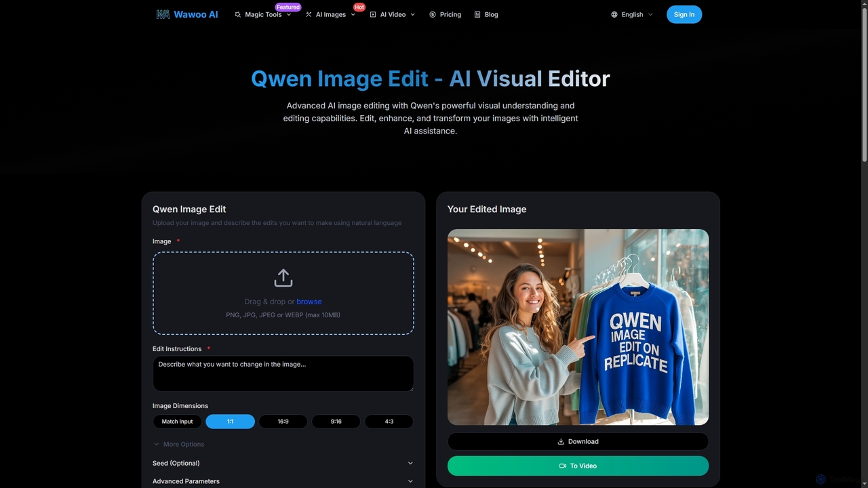
Task: Click the Edit Instructions text area
Action: pyautogui.click(x=283, y=373)
